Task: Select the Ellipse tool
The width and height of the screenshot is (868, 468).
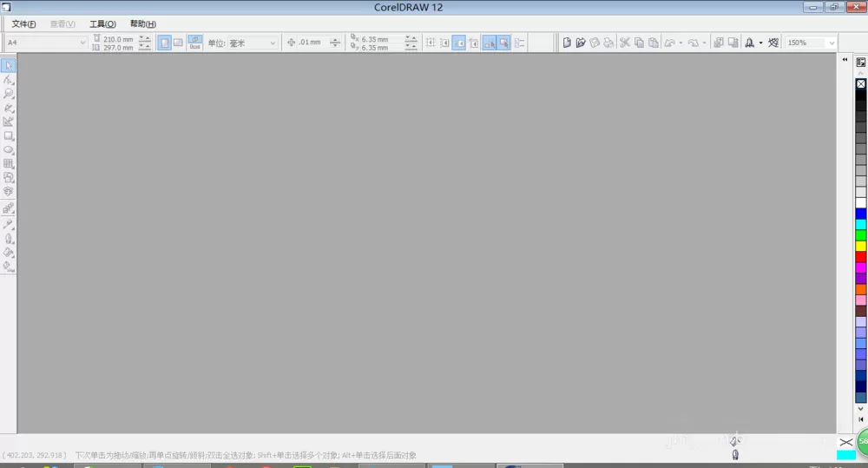Action: point(9,149)
